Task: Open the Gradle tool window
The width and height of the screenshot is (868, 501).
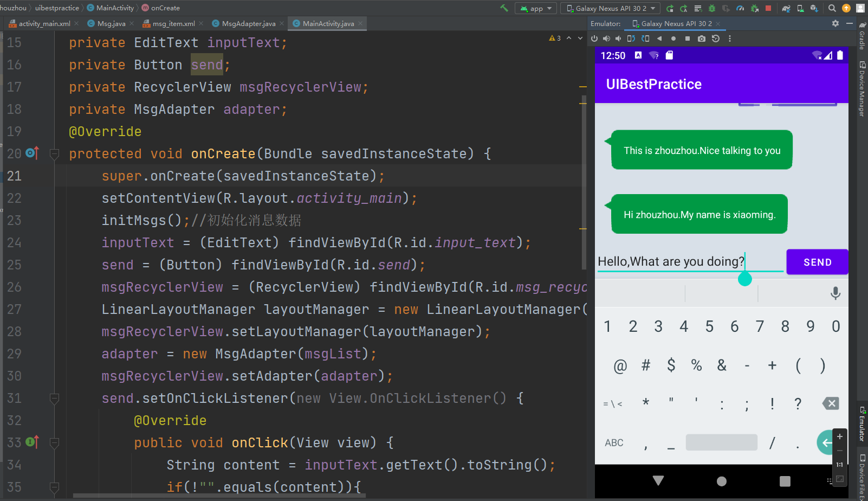Action: point(862,37)
